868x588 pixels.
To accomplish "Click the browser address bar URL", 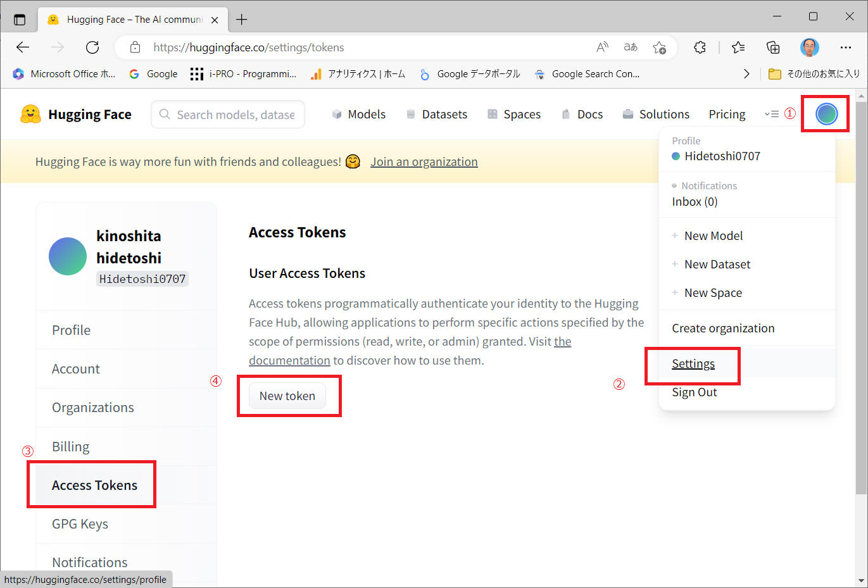I will point(249,47).
